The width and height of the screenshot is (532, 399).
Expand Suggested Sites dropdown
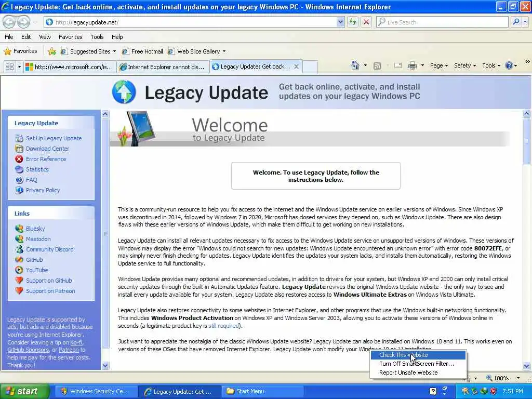(114, 51)
